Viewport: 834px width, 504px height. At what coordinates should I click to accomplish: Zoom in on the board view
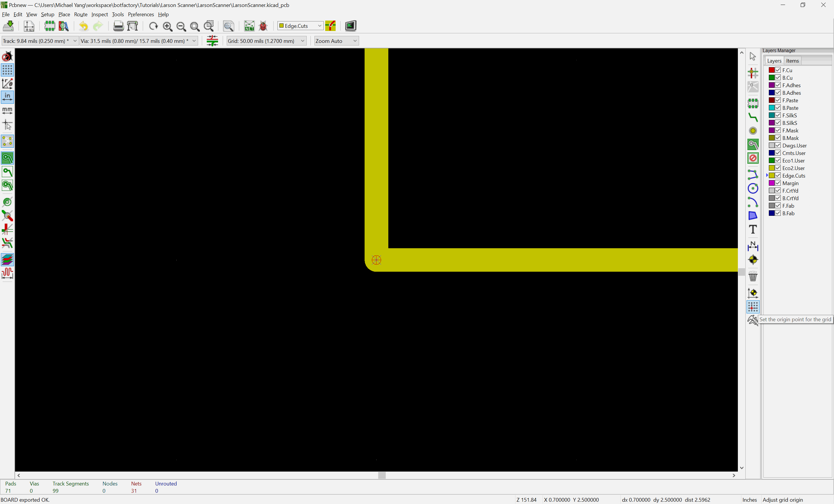click(168, 26)
